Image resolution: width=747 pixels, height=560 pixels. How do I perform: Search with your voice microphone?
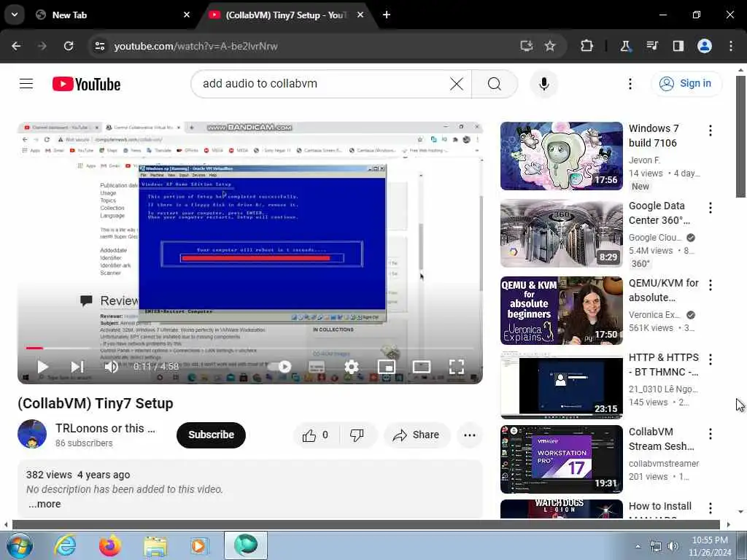point(543,84)
